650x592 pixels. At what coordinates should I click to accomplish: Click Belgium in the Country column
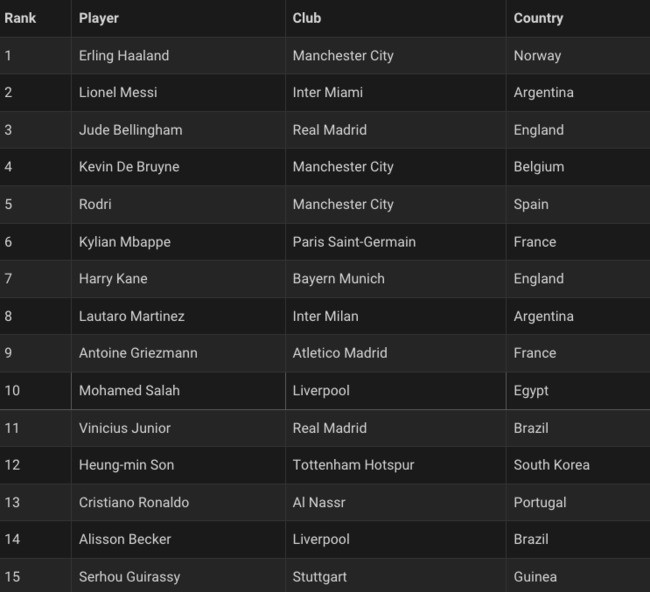coord(539,167)
